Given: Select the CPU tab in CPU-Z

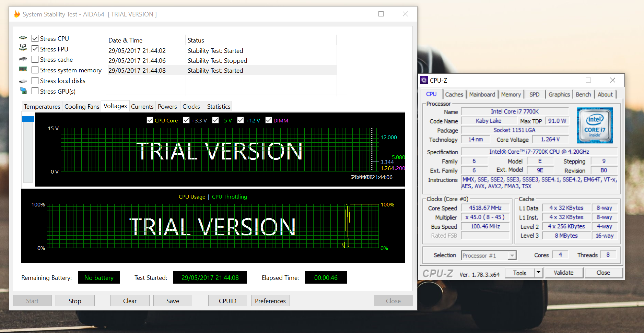Looking at the screenshot, I should 431,94.
